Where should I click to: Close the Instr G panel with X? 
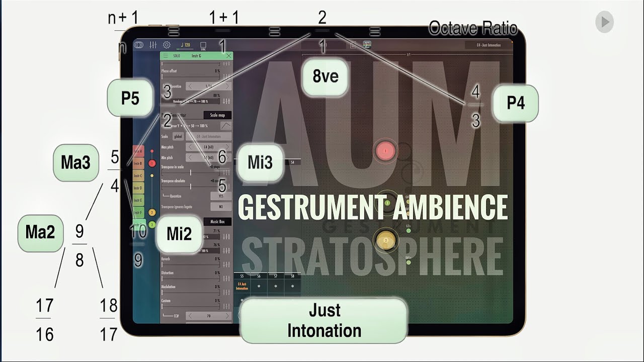tap(229, 56)
